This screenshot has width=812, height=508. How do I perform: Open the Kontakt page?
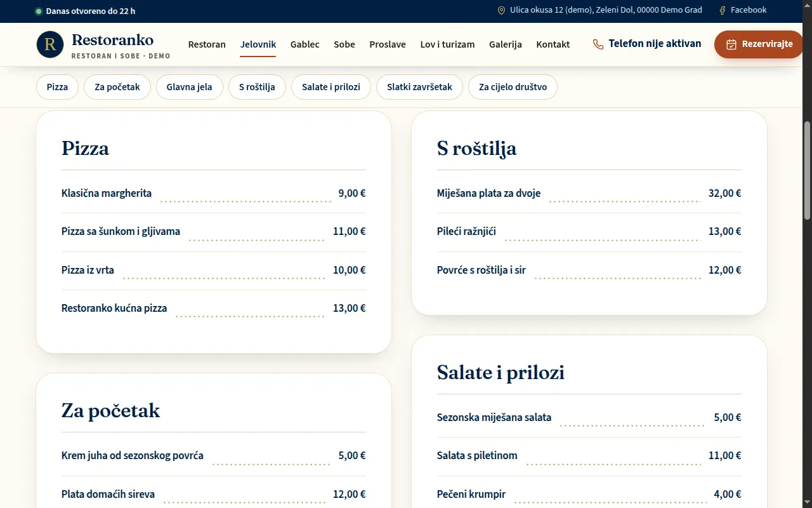click(x=553, y=44)
